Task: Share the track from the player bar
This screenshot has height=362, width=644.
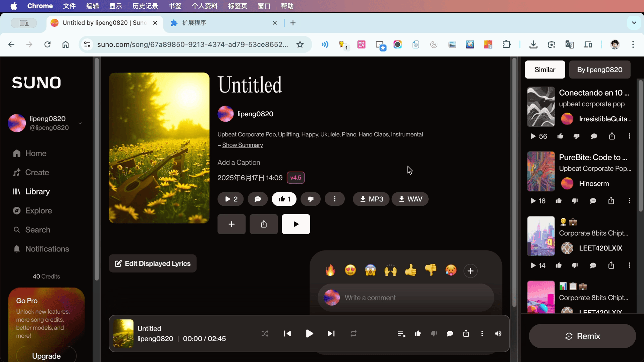Action: [x=466, y=334]
